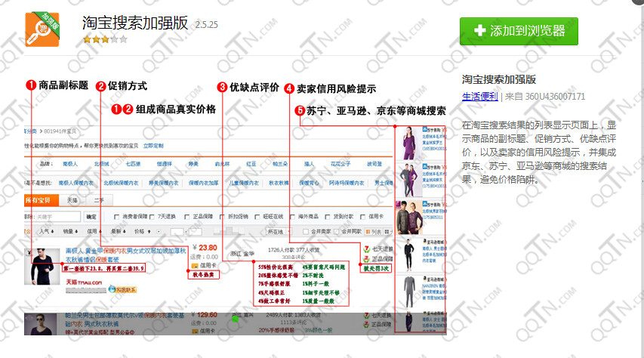Click the ¥23.80 price
The height and width of the screenshot is (358, 644).
[x=205, y=248]
